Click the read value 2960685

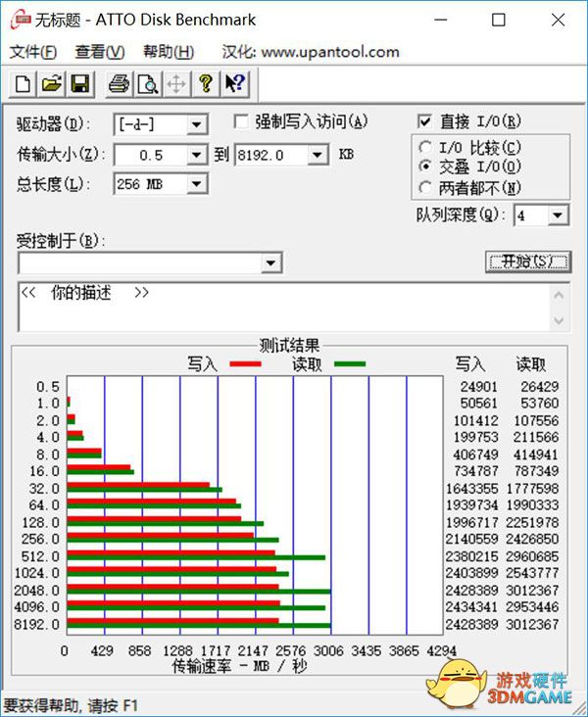[532, 556]
